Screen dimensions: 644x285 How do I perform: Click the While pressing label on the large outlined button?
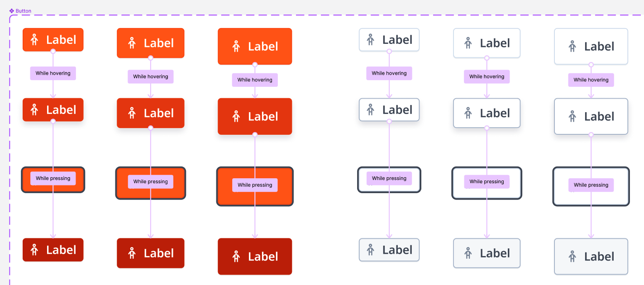[591, 185]
